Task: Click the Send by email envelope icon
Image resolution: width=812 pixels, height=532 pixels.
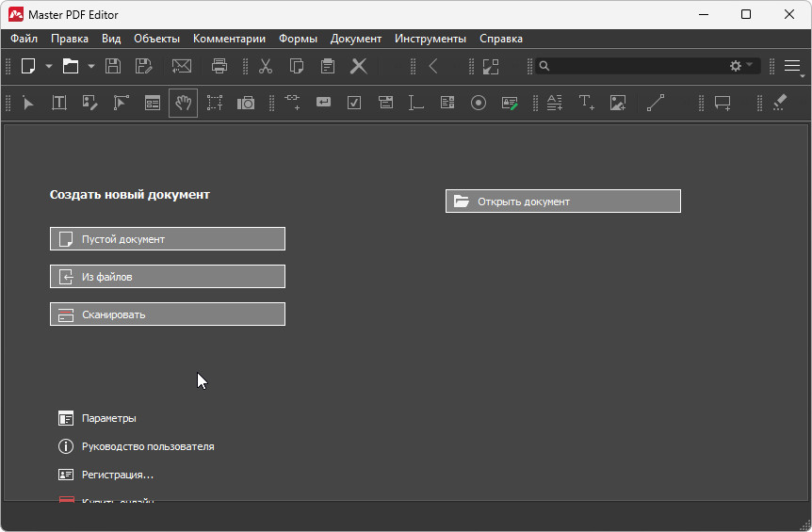Action: click(x=181, y=66)
